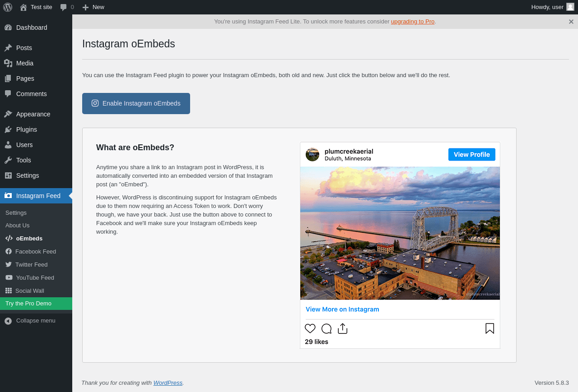
Task: Open Facebook Feed submenu item
Action: [x=36, y=251]
